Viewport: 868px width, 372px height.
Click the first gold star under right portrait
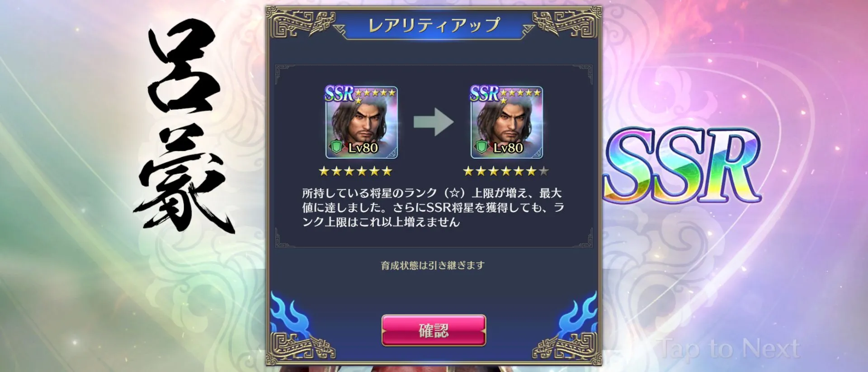point(468,171)
